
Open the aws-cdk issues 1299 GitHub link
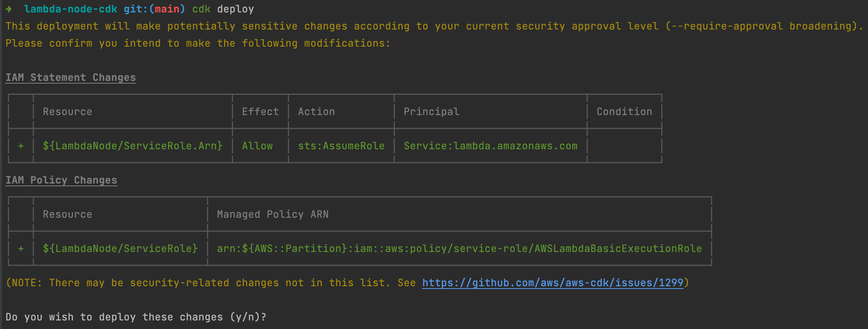click(x=553, y=283)
